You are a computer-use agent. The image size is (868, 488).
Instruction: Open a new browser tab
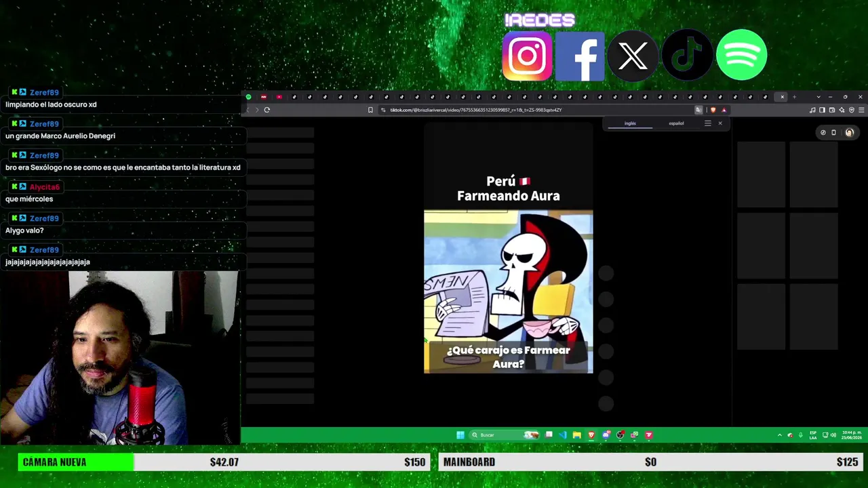tap(794, 97)
